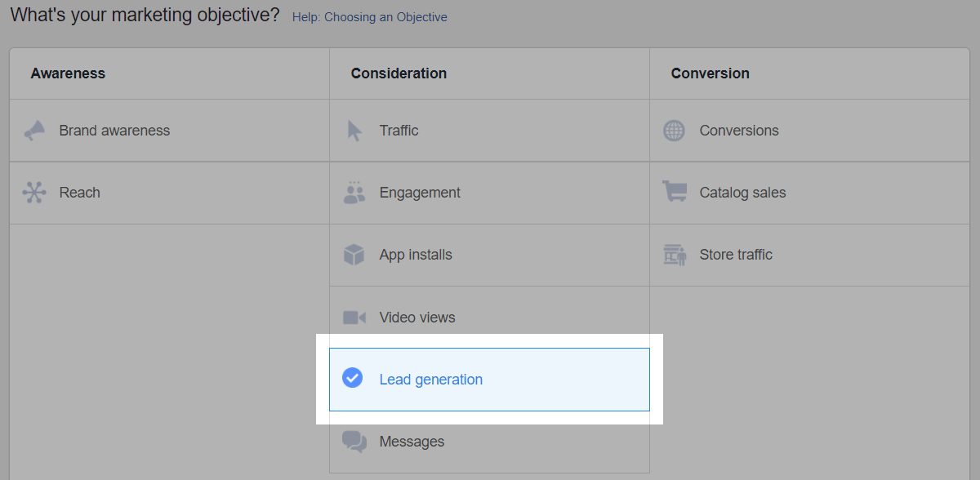Click the Traffic cursor icon
The height and width of the screenshot is (480, 980).
pyautogui.click(x=354, y=131)
